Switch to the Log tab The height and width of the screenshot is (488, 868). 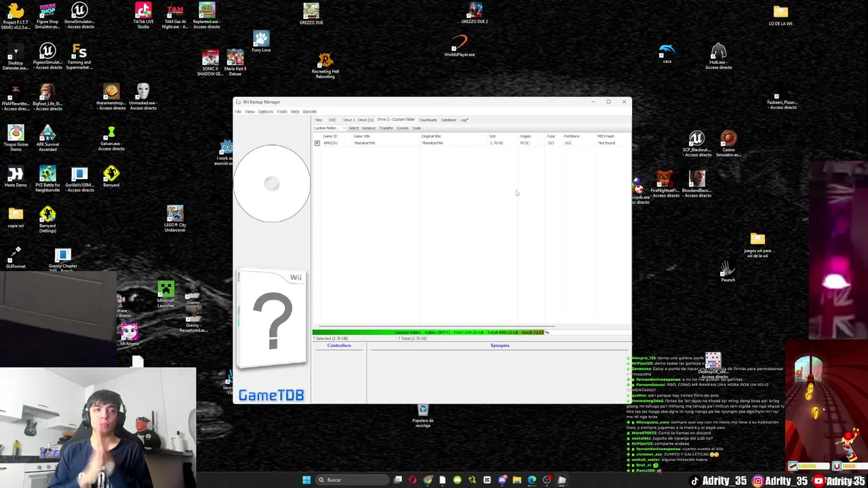(x=464, y=120)
